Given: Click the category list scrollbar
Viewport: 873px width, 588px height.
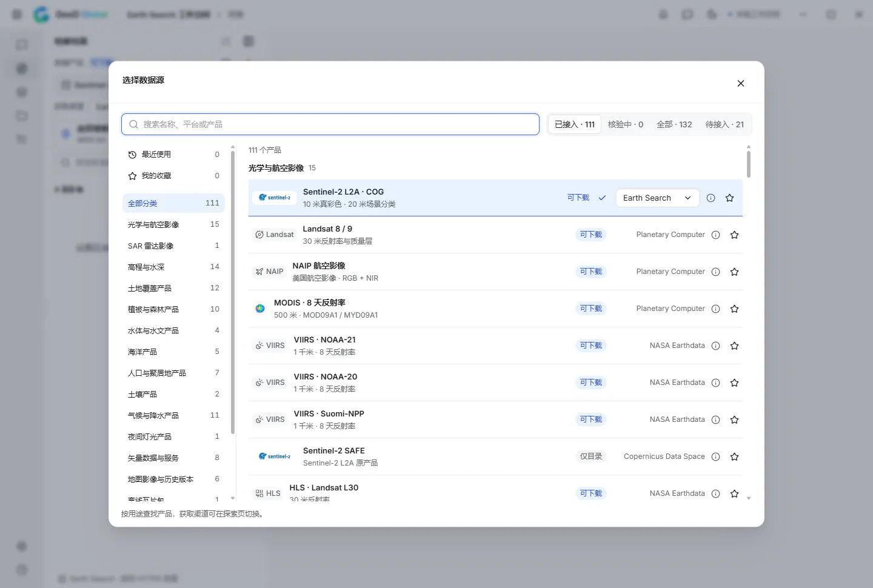Looking at the screenshot, I should (x=233, y=292).
